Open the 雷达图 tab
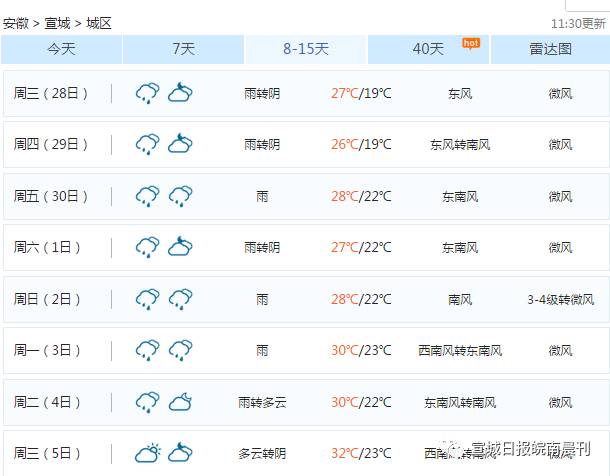This screenshot has height=476, width=610. click(x=550, y=49)
